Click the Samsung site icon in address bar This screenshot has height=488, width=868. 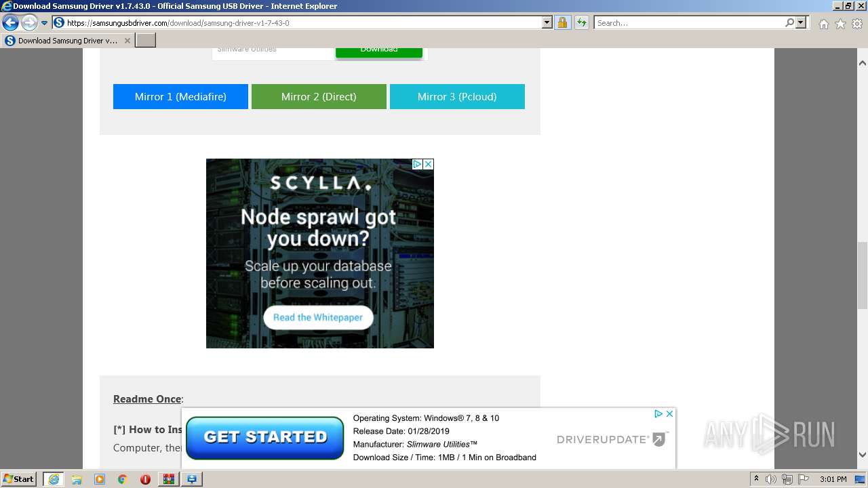pos(59,22)
